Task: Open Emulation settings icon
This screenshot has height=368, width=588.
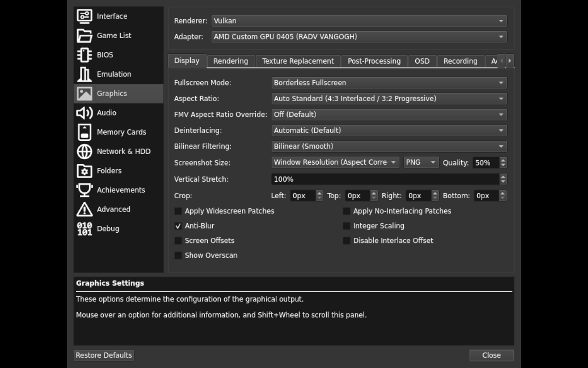Action: [x=85, y=74]
